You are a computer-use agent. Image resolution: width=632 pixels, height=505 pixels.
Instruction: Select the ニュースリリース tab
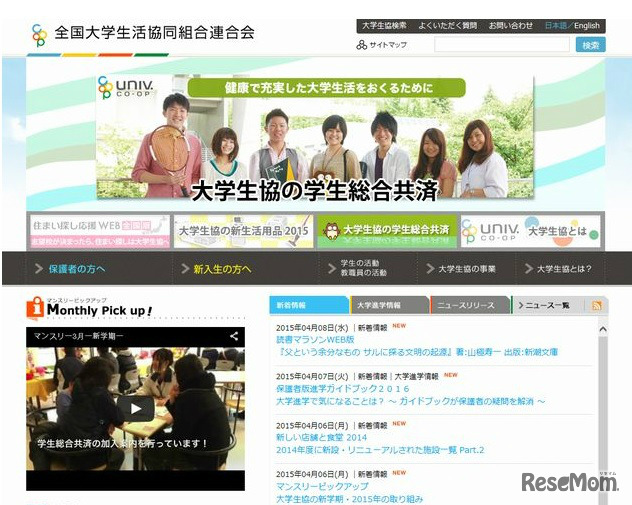[x=470, y=305]
